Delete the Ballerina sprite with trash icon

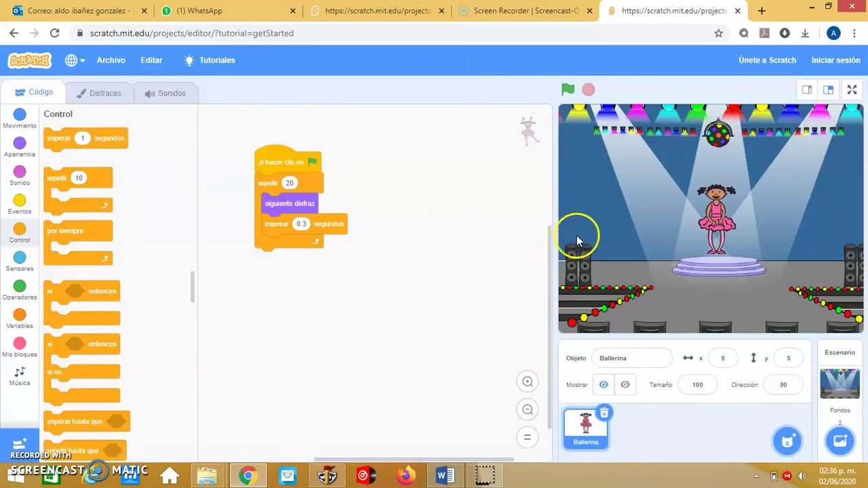(604, 413)
